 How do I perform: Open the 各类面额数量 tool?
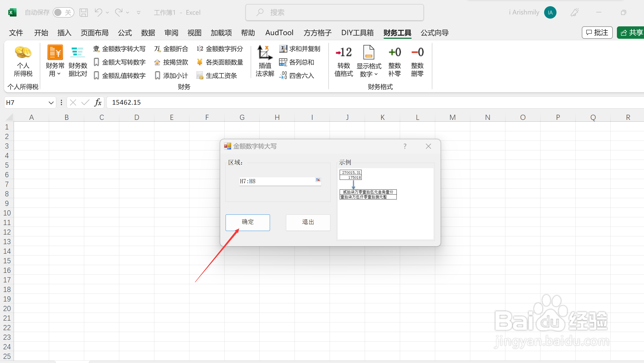pos(220,62)
